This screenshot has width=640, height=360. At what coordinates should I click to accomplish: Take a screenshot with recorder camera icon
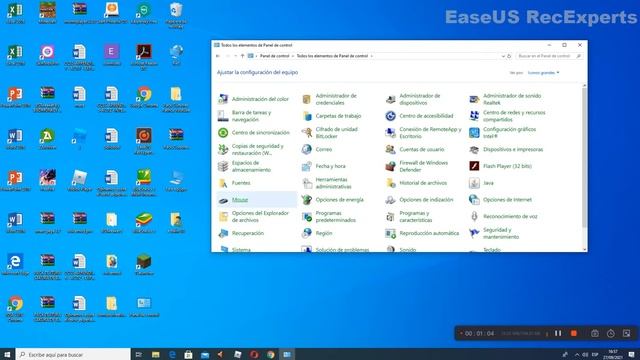pyautogui.click(x=595, y=333)
